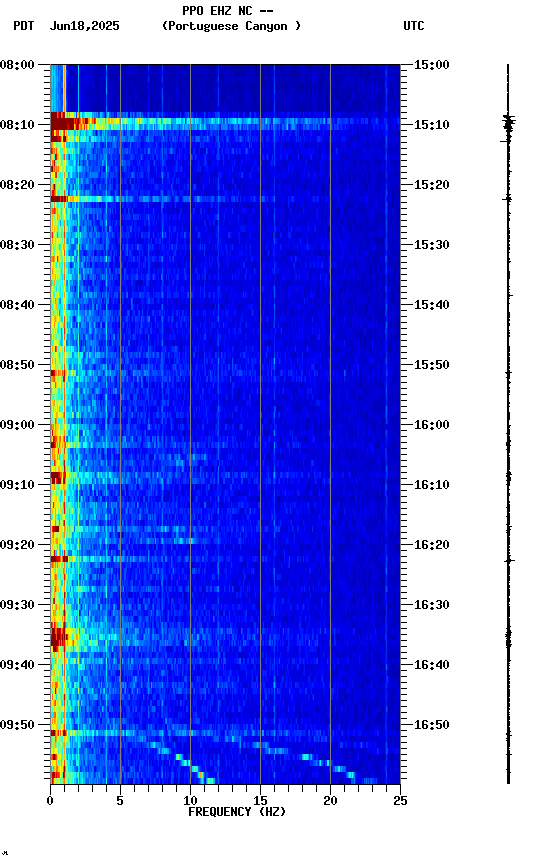Click the '08:20' PDT time label

point(17,185)
